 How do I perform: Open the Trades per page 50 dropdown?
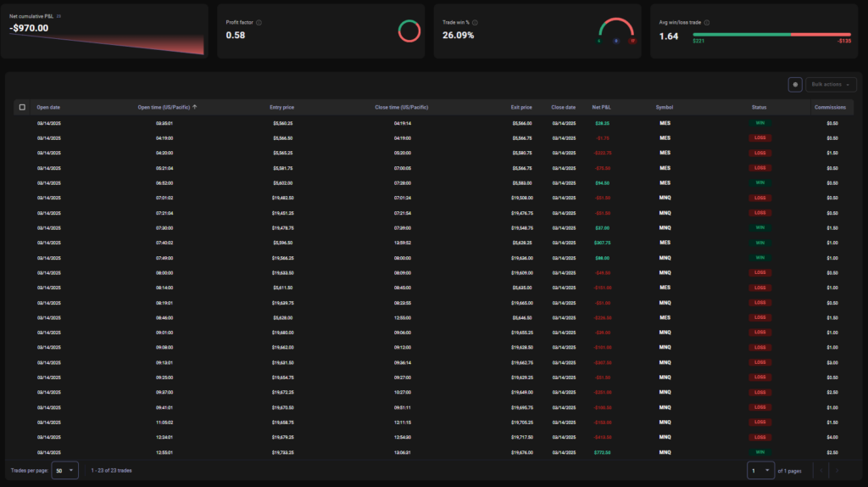[x=64, y=470]
